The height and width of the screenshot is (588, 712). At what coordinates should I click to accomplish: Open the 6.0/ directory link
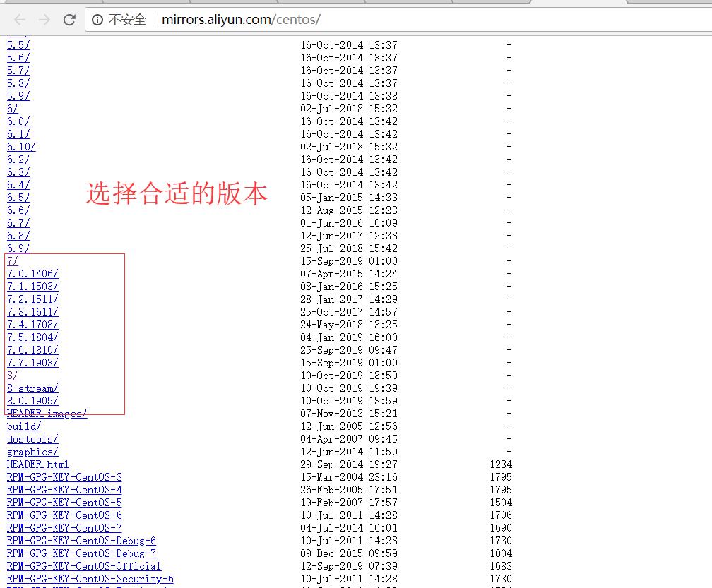coord(18,121)
